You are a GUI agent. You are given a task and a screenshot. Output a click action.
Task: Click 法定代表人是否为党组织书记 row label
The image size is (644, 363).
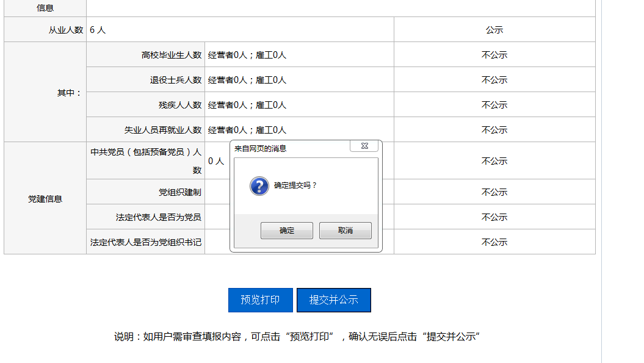[146, 242]
